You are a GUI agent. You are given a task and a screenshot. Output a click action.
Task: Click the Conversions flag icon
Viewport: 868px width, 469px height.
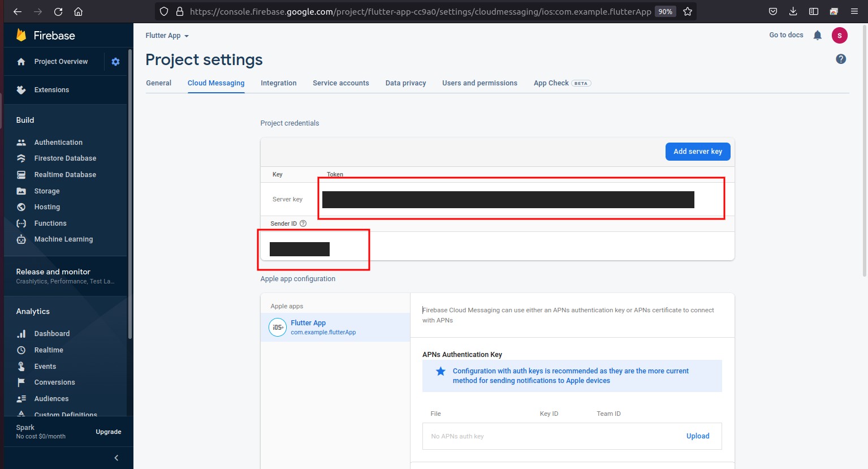pyautogui.click(x=21, y=382)
